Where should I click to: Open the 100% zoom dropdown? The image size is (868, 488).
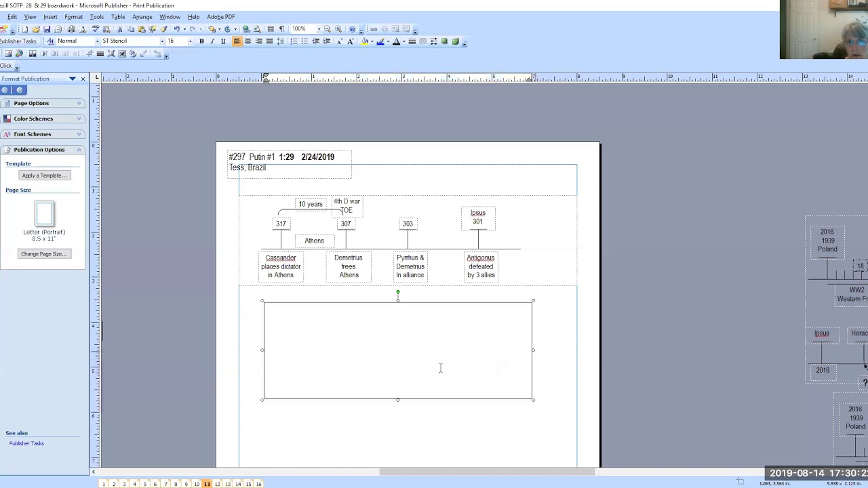tap(318, 29)
